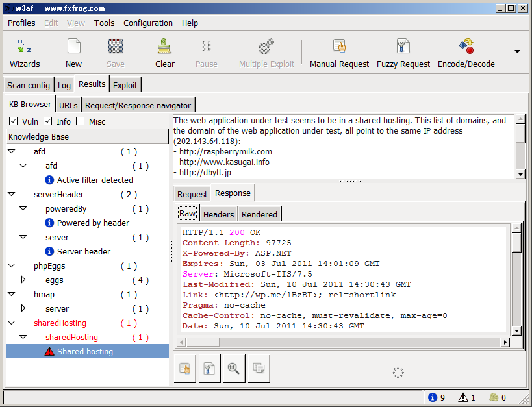The width and height of the screenshot is (532, 407).
Task: Open the Fuzzy Request tool
Action: [403, 47]
